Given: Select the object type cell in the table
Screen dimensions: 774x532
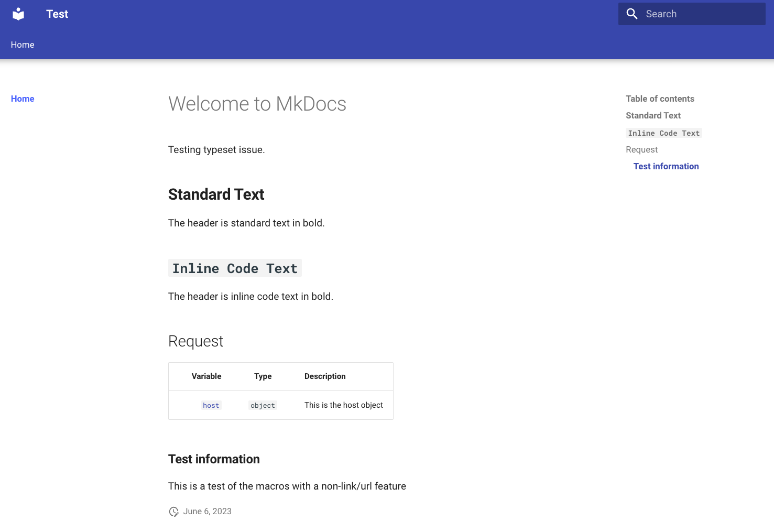Looking at the screenshot, I should point(263,405).
